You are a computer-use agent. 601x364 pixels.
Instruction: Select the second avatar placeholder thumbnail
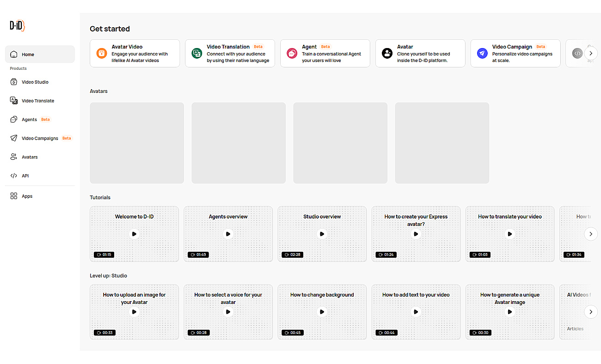239,143
